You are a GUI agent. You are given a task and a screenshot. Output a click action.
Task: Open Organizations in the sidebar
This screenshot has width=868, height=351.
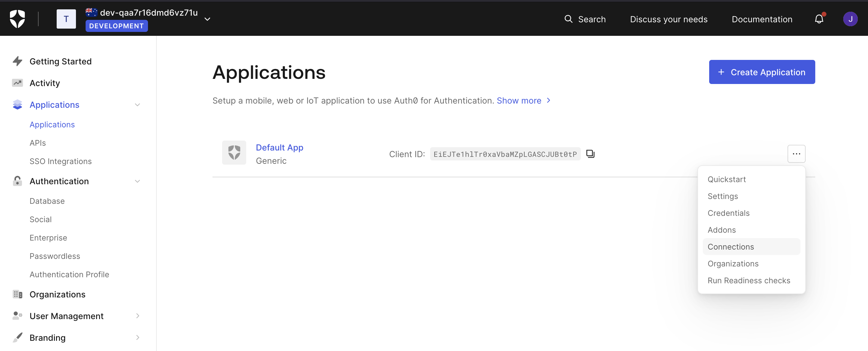click(x=58, y=294)
